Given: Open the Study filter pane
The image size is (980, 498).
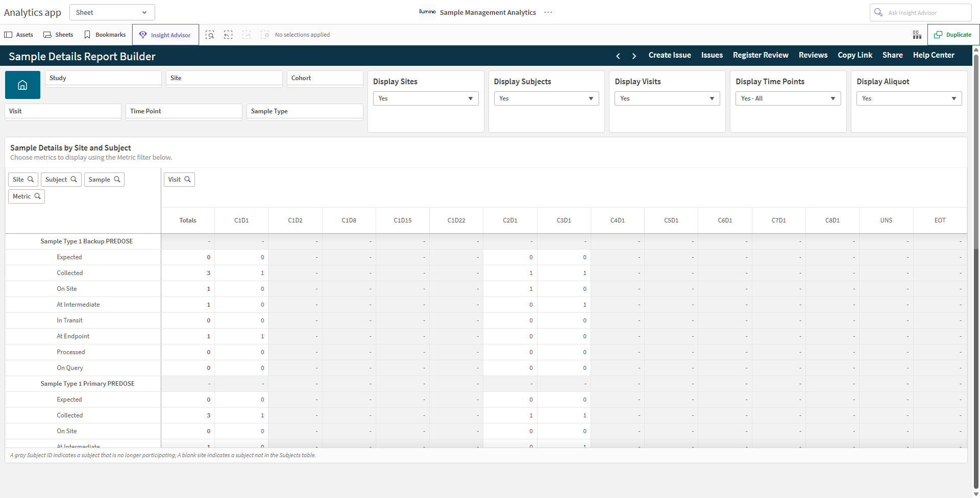Looking at the screenshot, I should click(104, 79).
